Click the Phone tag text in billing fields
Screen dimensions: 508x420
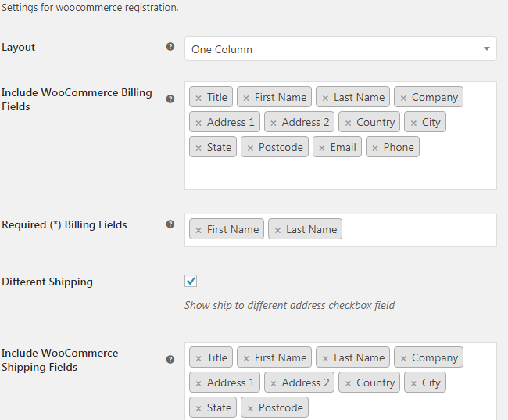[x=399, y=147]
